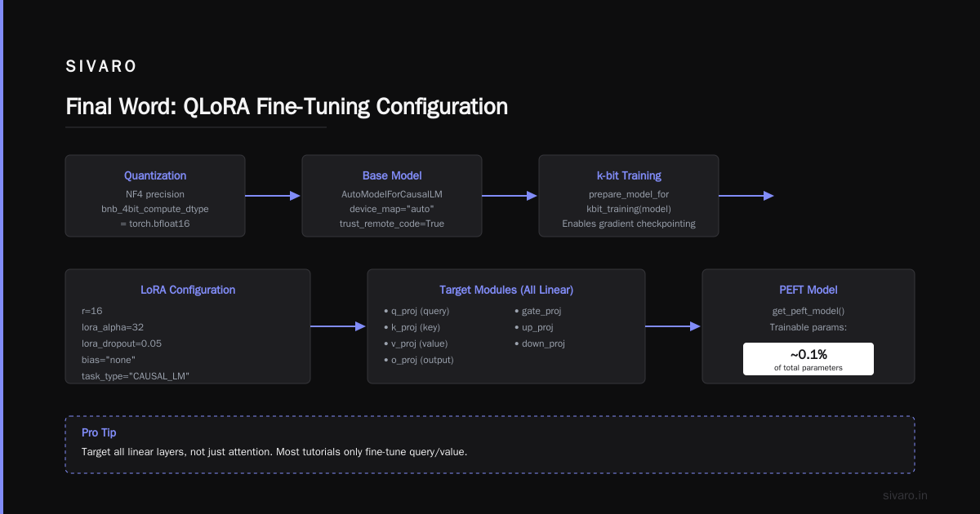Select the LoRA Configuration heading

point(188,290)
